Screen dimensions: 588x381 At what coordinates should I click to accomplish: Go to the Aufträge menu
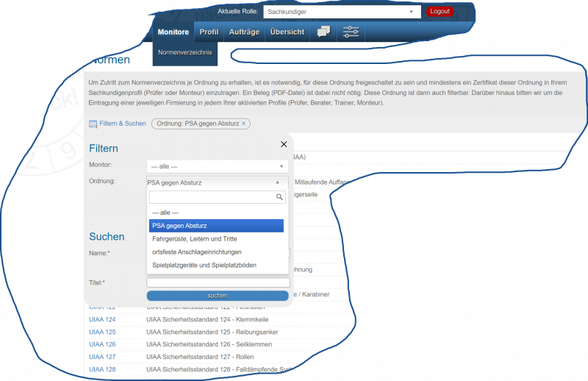(244, 32)
